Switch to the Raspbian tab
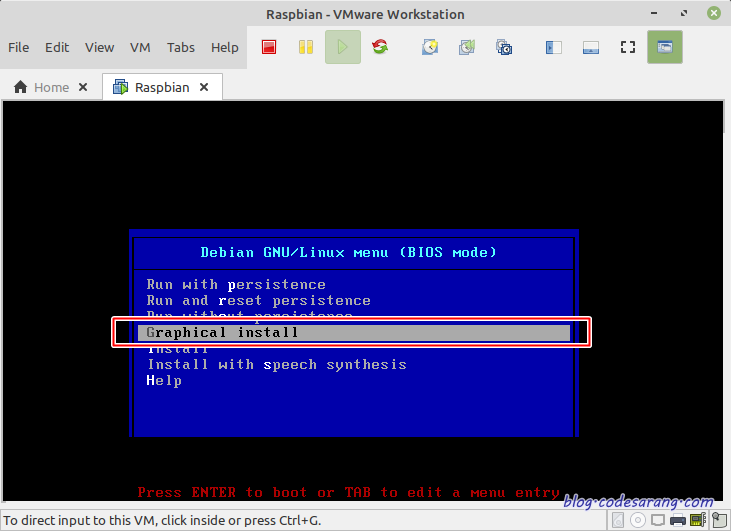This screenshot has width=731, height=531. coord(162,87)
